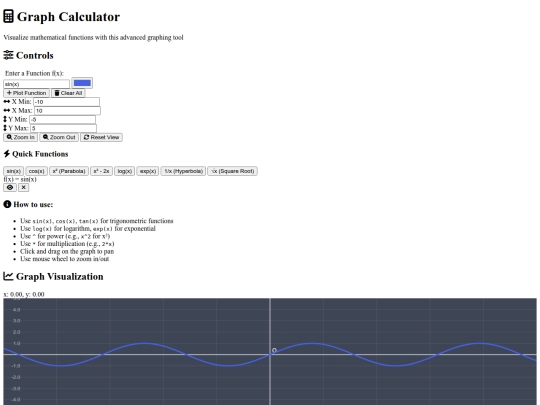
Task: Choose the 1/x (Hyperbola) quick function
Action: [183, 171]
